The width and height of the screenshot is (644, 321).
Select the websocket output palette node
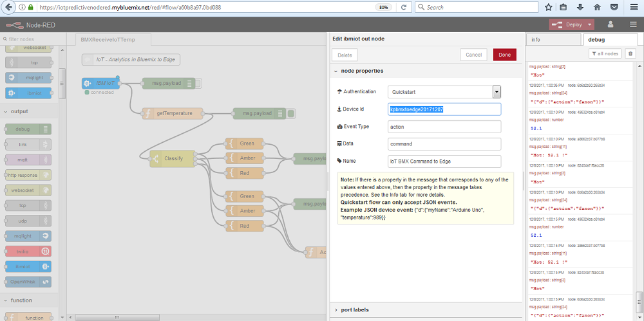pos(28,190)
